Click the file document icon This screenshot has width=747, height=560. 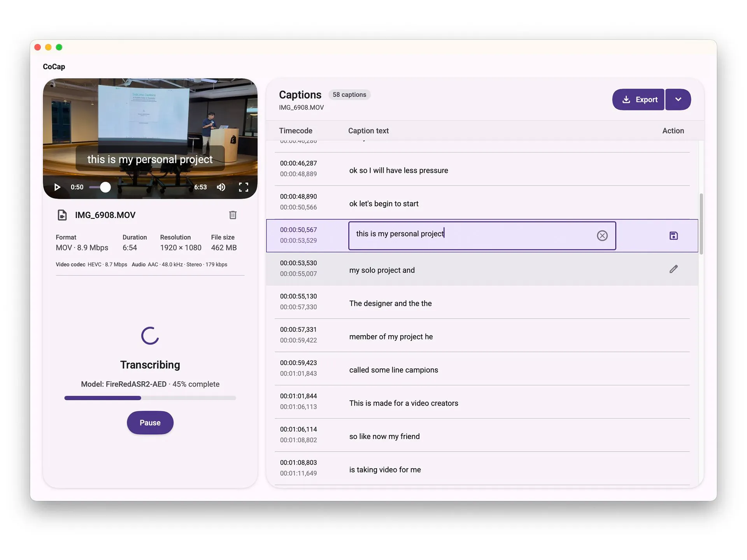tap(62, 215)
